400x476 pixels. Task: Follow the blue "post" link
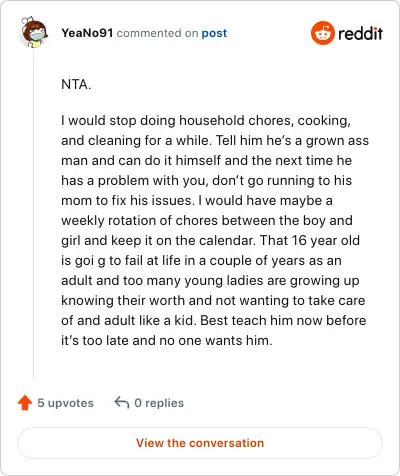tap(214, 33)
